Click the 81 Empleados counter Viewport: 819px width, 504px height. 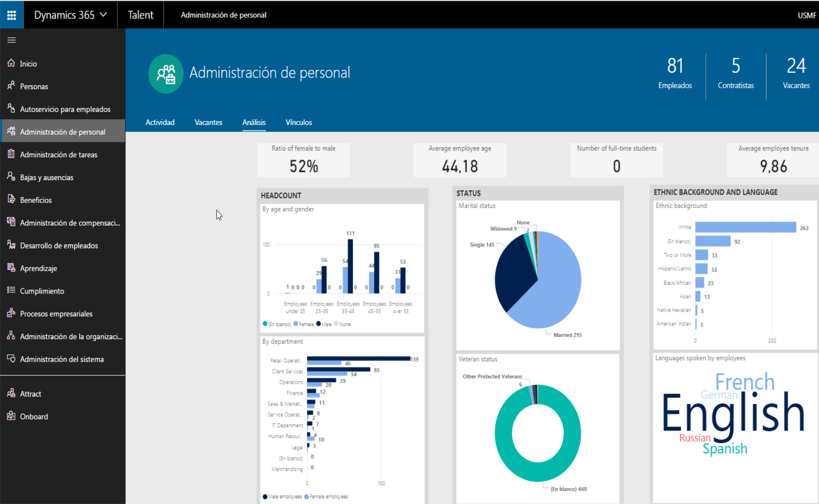[675, 73]
